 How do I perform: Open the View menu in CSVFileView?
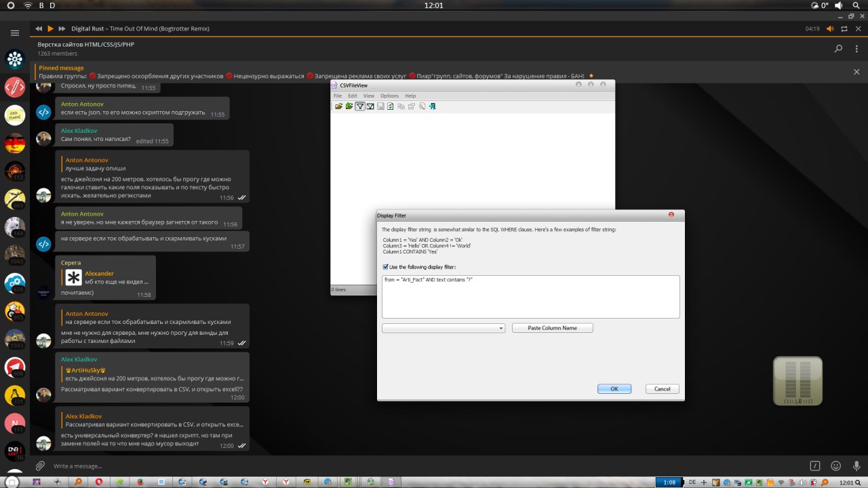pyautogui.click(x=368, y=96)
